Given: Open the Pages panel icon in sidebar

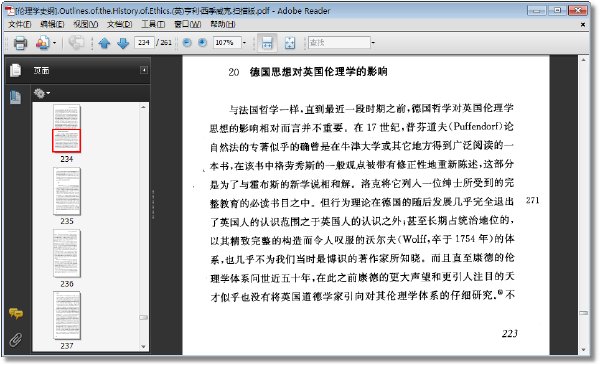Looking at the screenshot, I should 15,70.
